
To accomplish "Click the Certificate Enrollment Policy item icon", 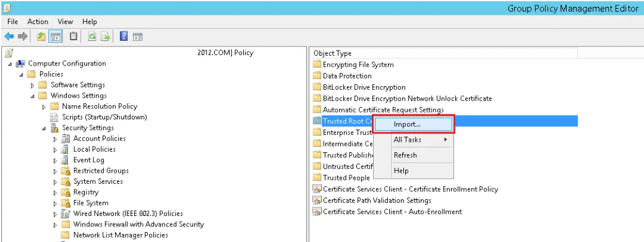I will pyautogui.click(x=317, y=189).
